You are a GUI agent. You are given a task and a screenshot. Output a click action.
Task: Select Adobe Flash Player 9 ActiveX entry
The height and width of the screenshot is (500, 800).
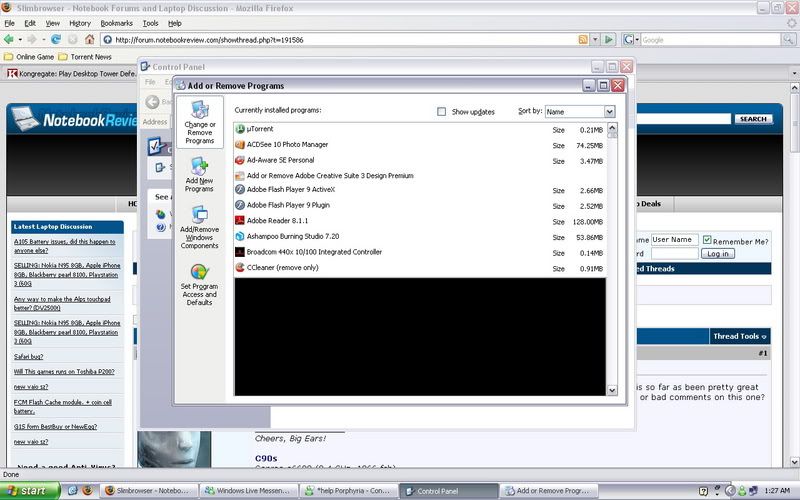[419, 190]
